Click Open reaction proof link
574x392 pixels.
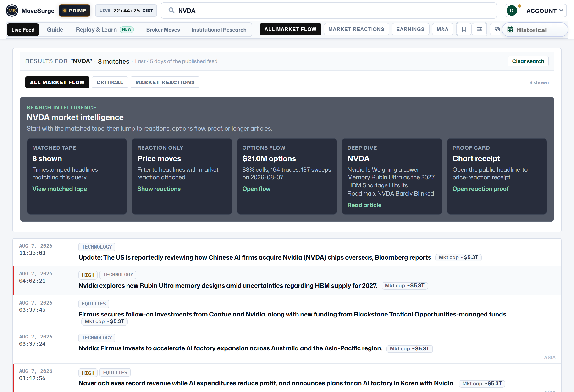(x=480, y=189)
